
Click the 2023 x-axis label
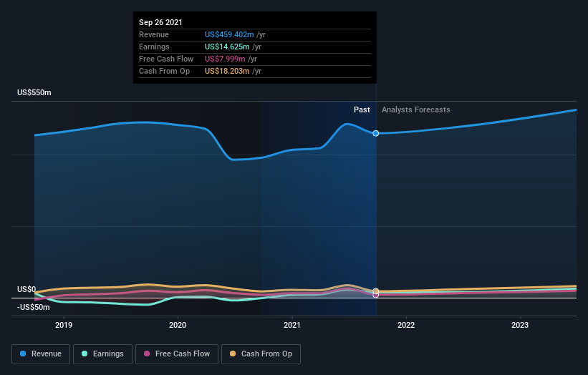coord(520,325)
